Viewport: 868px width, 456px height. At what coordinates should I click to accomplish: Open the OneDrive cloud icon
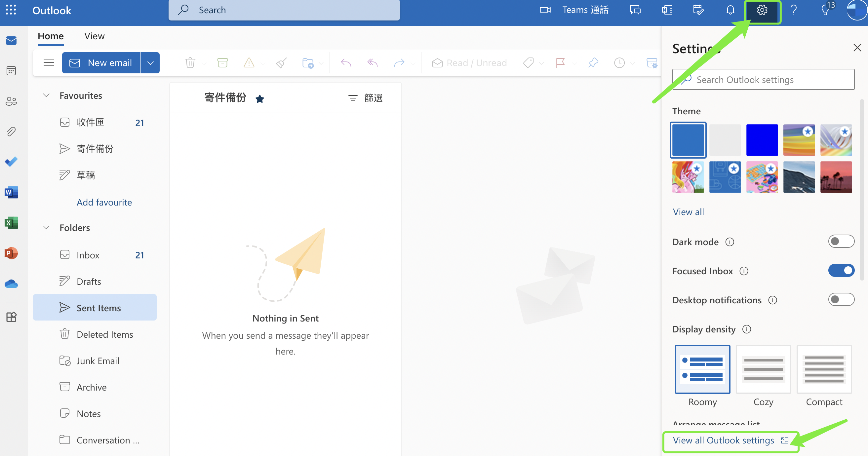click(11, 284)
